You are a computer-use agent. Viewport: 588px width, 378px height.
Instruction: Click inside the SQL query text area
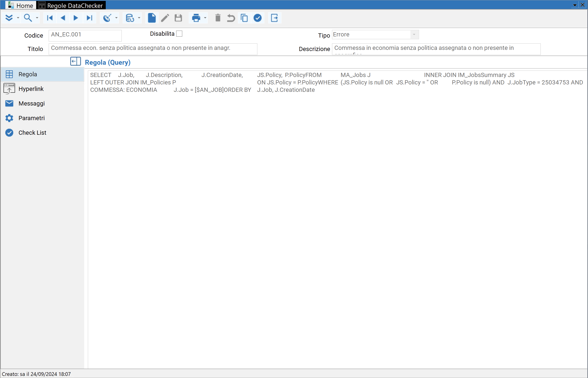click(x=337, y=219)
